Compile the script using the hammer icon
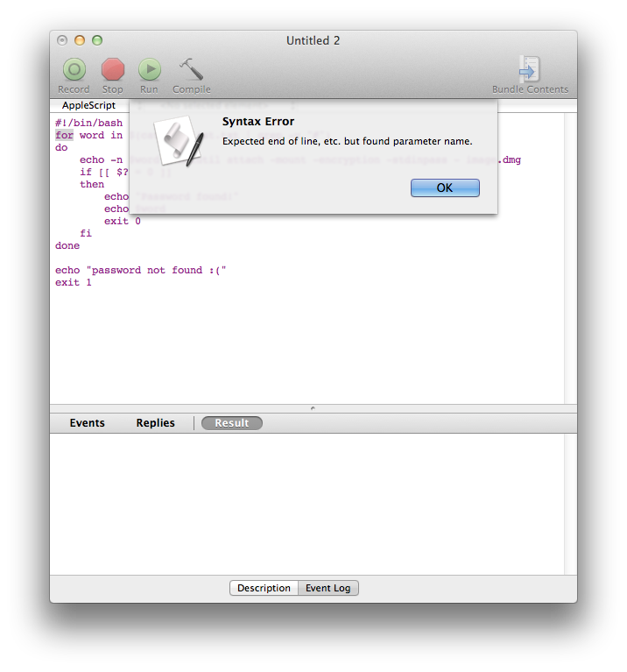 click(x=191, y=69)
